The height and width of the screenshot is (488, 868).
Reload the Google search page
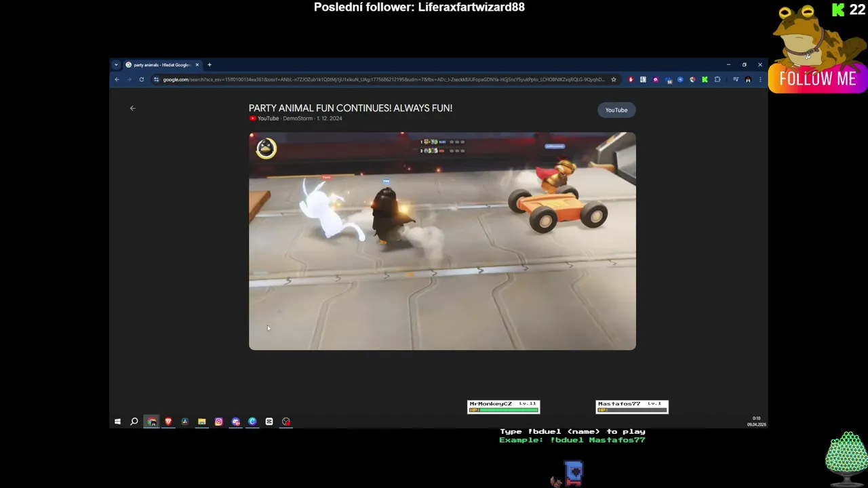tap(141, 79)
